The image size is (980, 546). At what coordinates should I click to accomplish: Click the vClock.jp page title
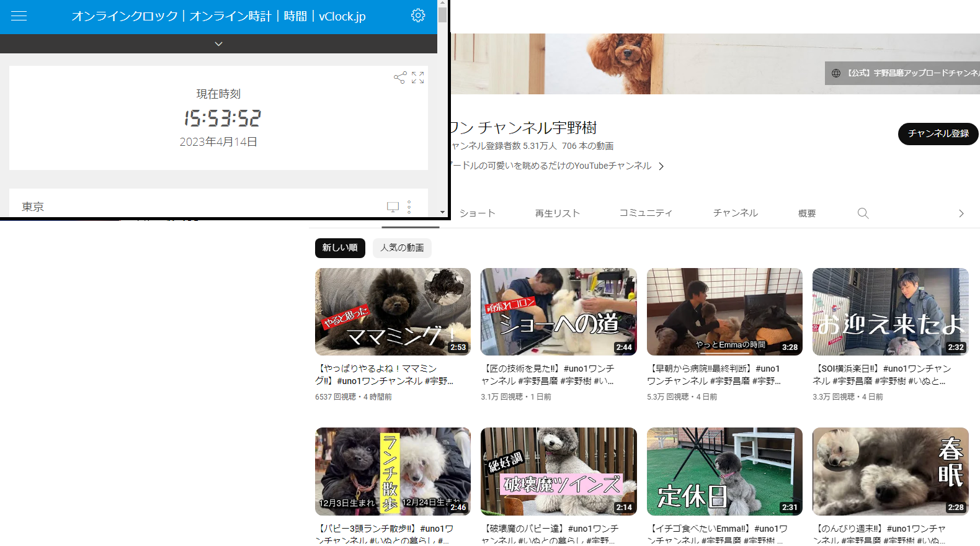[218, 16]
